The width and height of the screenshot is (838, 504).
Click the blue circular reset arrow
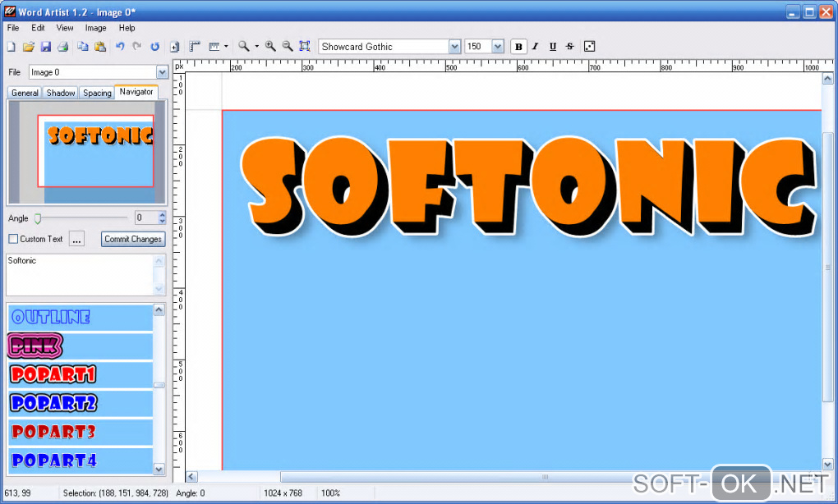[155, 47]
